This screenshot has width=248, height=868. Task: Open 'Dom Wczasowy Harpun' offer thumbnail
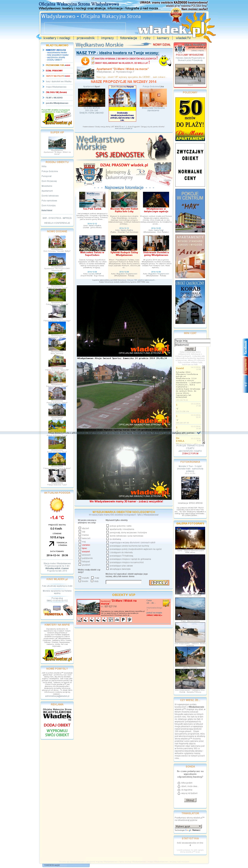(122, 98)
